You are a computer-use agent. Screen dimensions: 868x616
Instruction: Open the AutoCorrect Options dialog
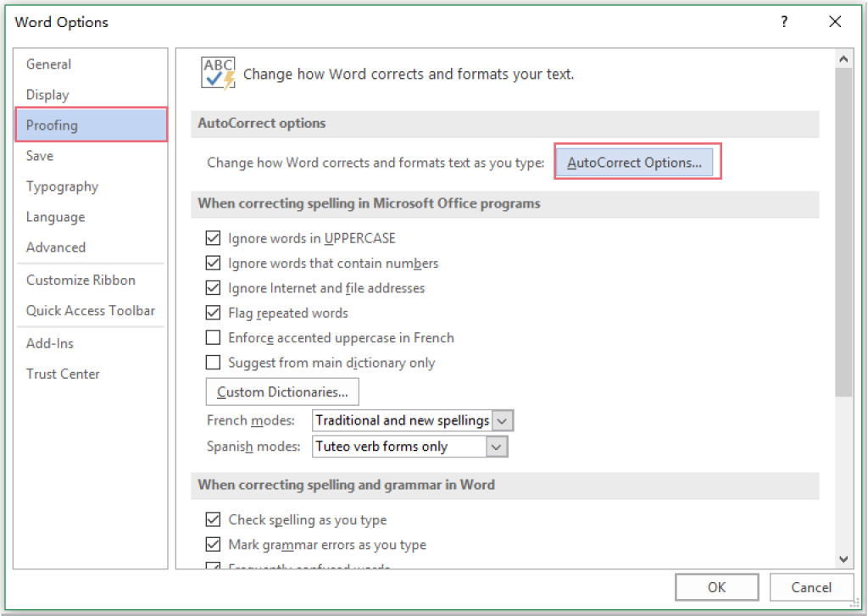(637, 162)
